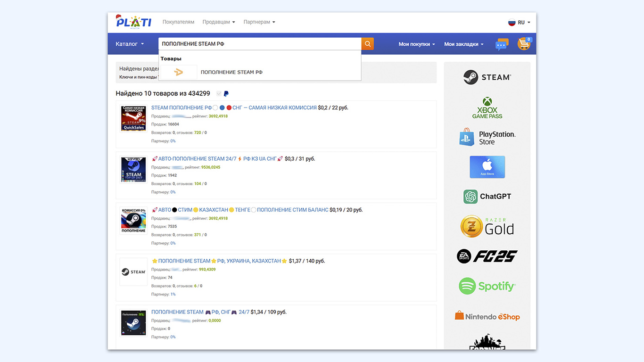The image size is (644, 362).
Task: Click review count 720
Action: 198,133
